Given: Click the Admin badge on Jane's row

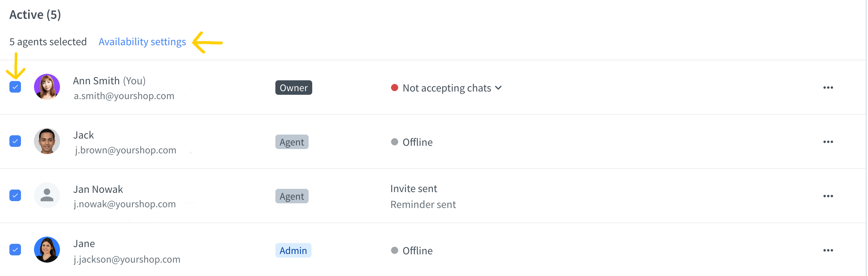Looking at the screenshot, I should pyautogui.click(x=293, y=250).
